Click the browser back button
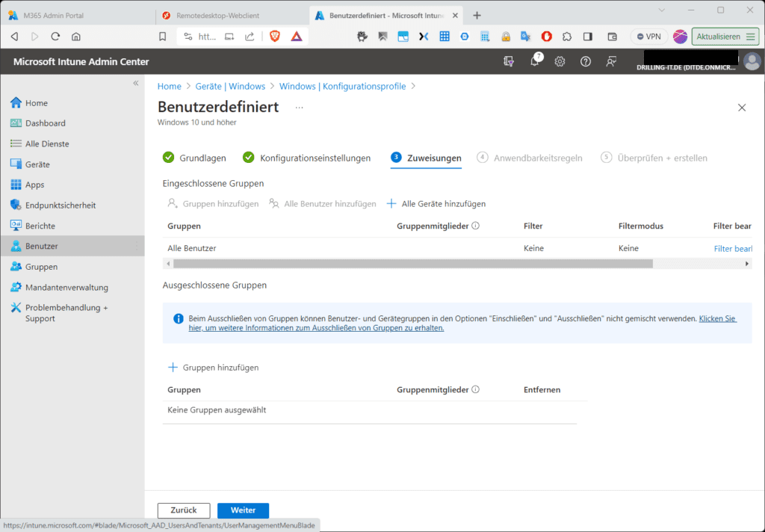Screen dimensions: 765x532 pyautogui.click(x=15, y=37)
